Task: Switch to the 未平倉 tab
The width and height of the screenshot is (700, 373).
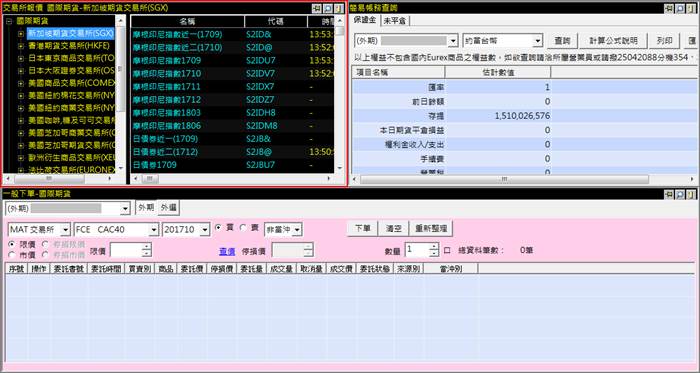Action: point(395,21)
